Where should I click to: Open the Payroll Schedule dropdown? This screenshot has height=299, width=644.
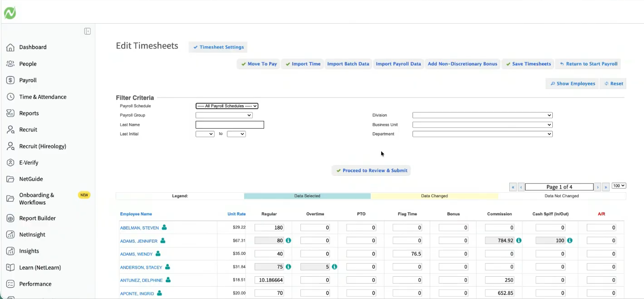227,106
